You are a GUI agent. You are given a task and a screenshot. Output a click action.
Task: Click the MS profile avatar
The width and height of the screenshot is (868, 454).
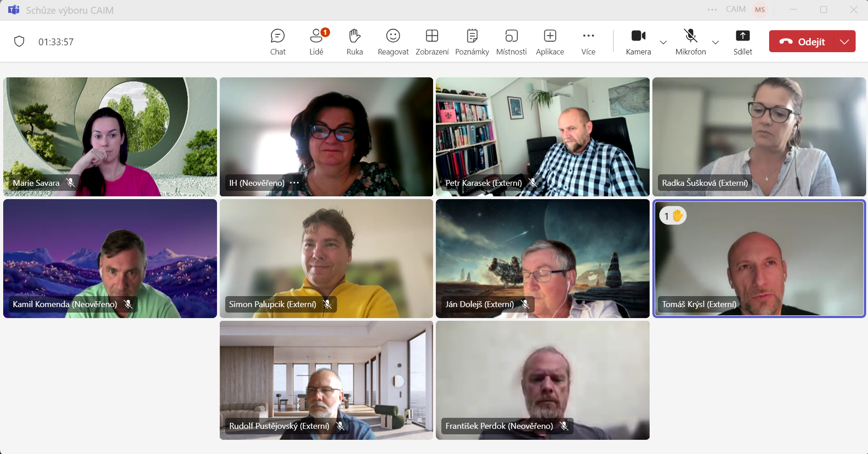tap(760, 10)
